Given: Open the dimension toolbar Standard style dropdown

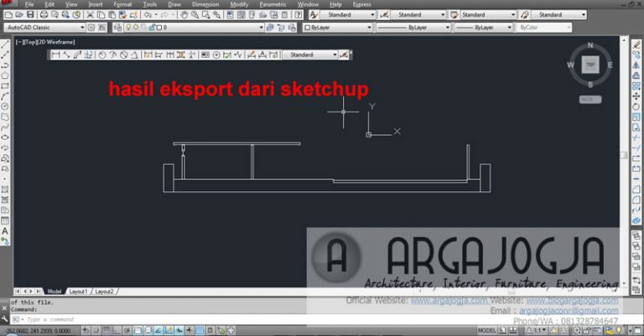Looking at the screenshot, I should click(310, 54).
